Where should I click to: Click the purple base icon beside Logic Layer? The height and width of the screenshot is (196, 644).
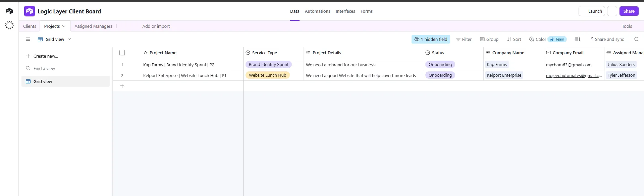[x=30, y=11]
